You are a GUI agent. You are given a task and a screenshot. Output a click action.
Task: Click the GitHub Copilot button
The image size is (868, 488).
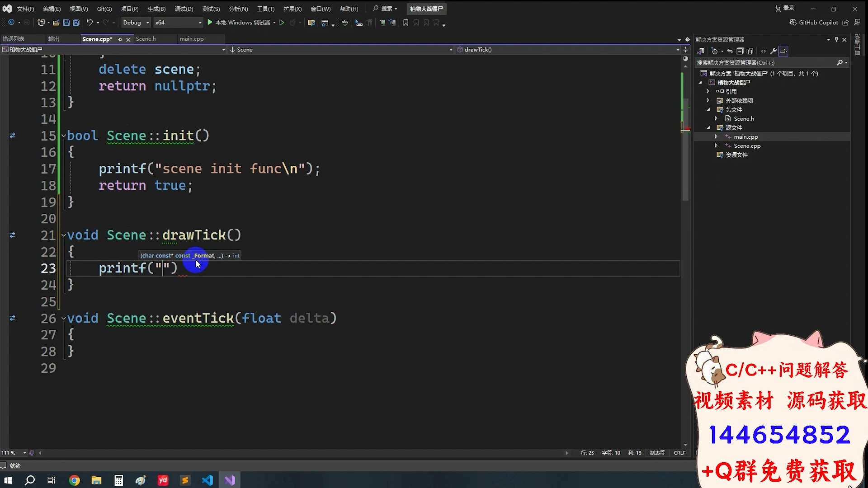[814, 23]
